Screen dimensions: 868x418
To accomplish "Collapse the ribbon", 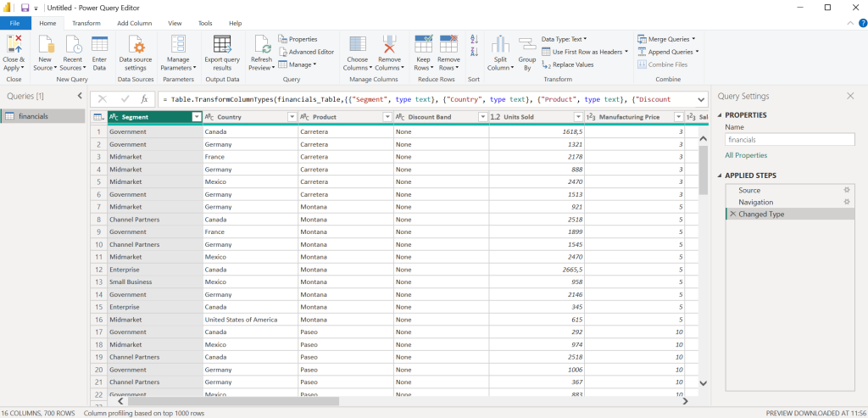I will pyautogui.click(x=851, y=23).
